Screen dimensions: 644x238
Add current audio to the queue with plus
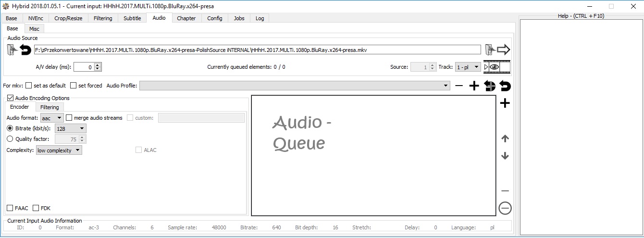pos(505,103)
